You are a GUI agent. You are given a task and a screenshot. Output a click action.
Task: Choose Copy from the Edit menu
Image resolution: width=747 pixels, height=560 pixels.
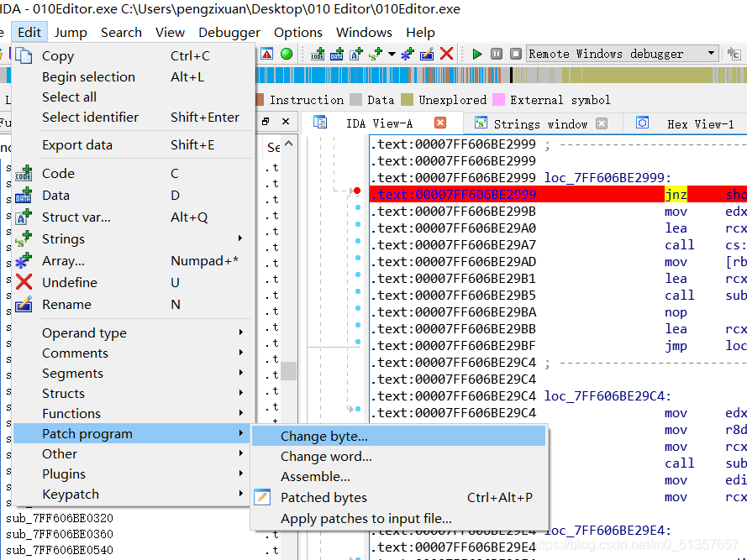tap(132, 56)
